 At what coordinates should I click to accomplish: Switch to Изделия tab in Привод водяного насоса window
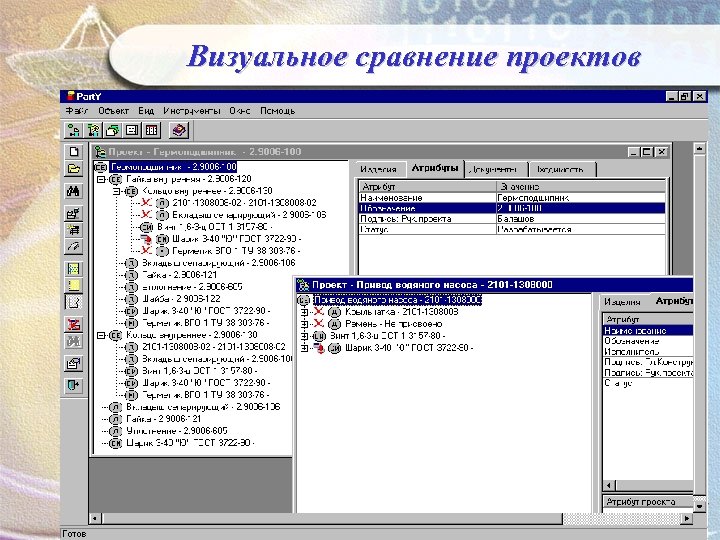click(x=622, y=302)
